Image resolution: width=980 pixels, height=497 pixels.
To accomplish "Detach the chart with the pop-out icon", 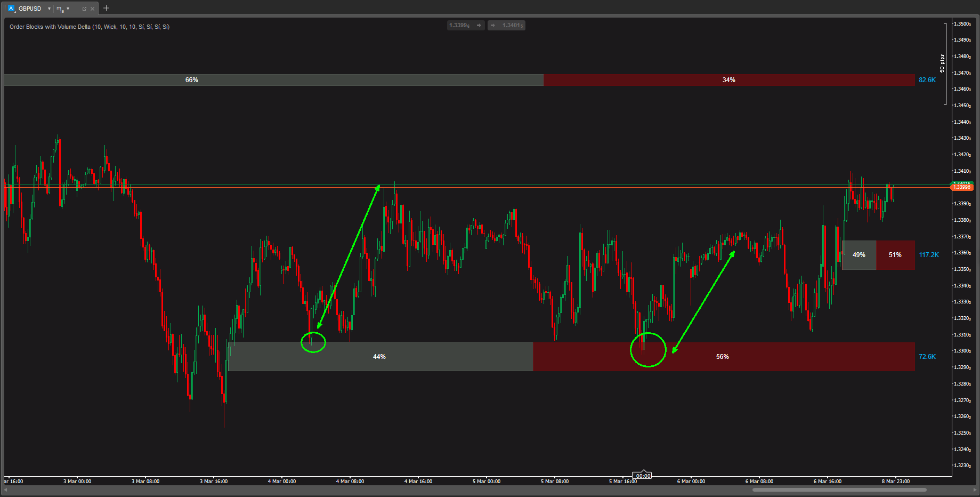I will [x=84, y=9].
